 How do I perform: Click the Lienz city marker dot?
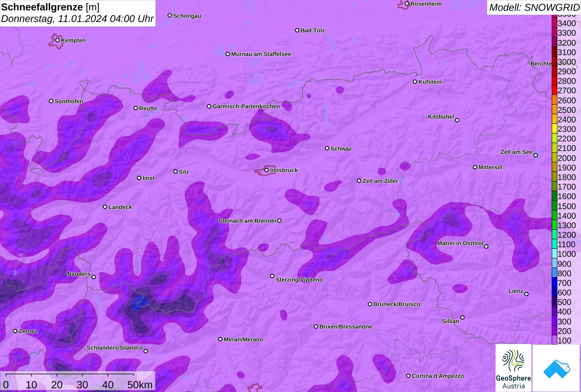coord(526,294)
